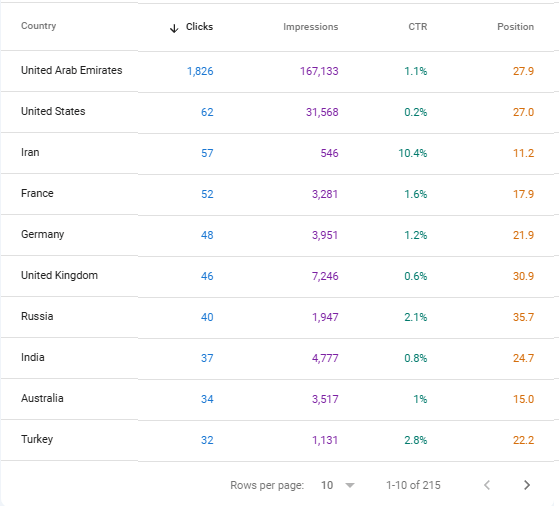
Task: Select the United States row
Action: click(280, 112)
